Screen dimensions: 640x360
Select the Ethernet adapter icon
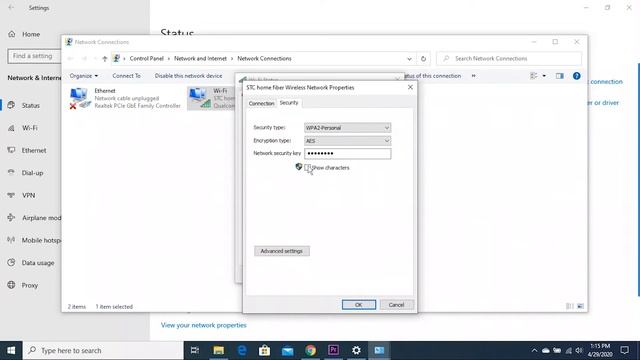(79, 98)
